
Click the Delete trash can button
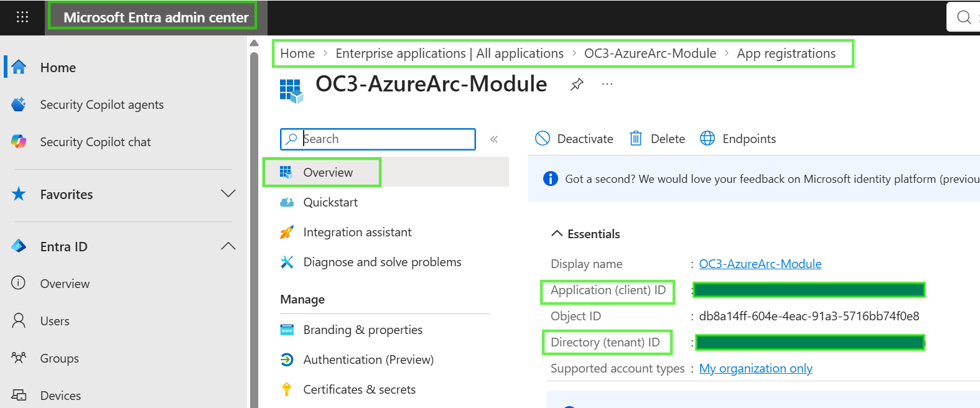[x=657, y=139]
